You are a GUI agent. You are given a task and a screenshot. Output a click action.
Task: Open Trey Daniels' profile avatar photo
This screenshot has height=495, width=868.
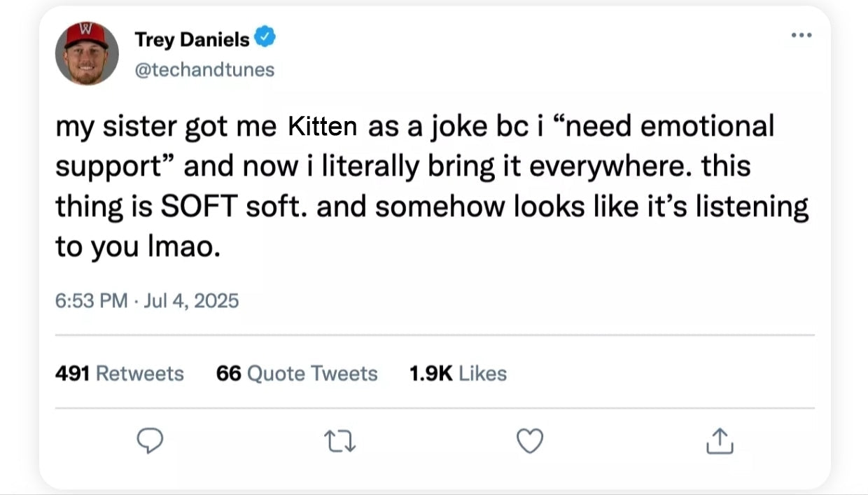pyautogui.click(x=87, y=54)
